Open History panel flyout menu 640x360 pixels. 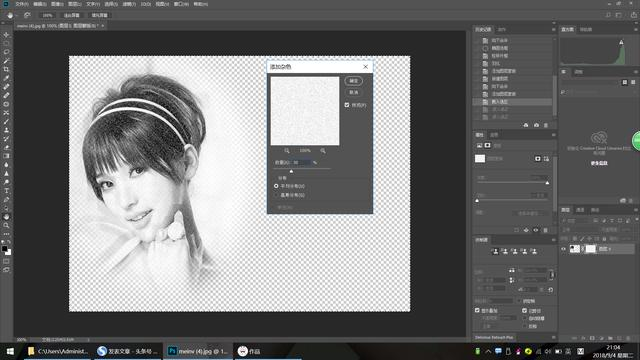[554, 29]
